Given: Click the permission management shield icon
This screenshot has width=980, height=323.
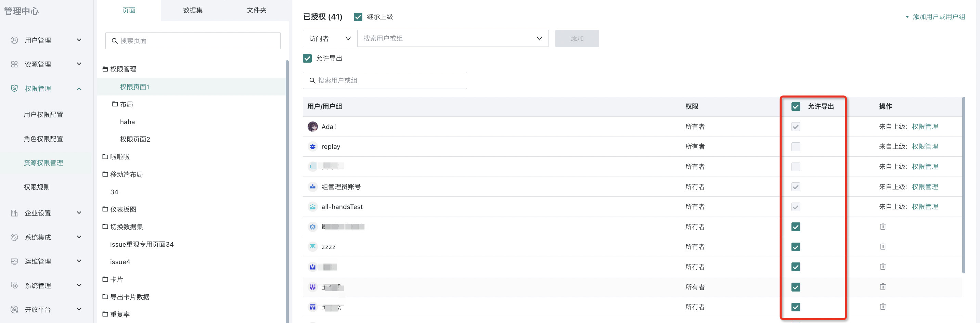Looking at the screenshot, I should (14, 88).
